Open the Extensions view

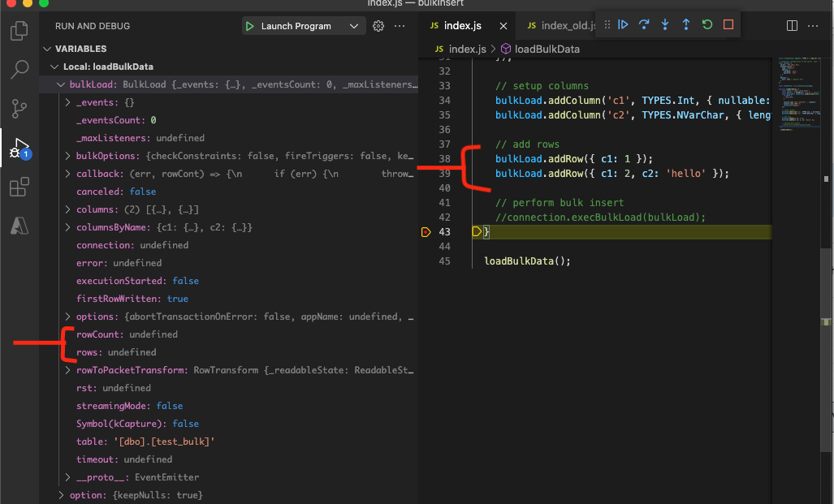point(19,187)
